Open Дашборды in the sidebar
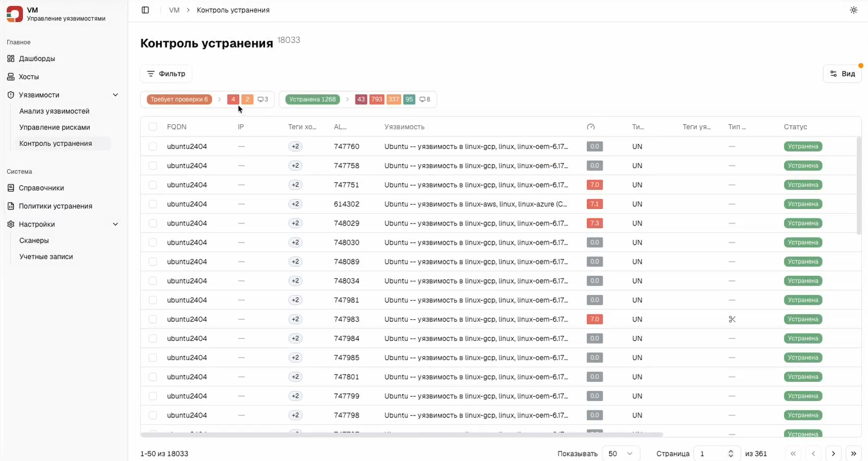This screenshot has height=461, width=868. (37, 58)
